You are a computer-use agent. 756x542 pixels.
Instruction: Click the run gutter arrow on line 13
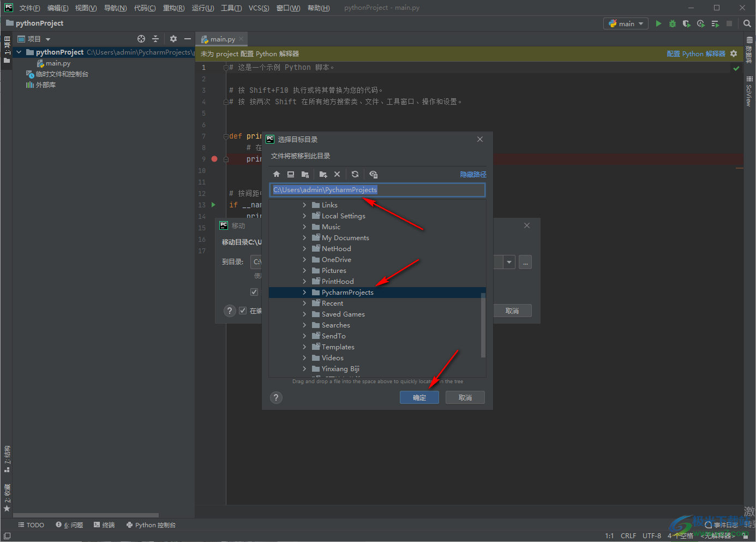[x=213, y=205]
